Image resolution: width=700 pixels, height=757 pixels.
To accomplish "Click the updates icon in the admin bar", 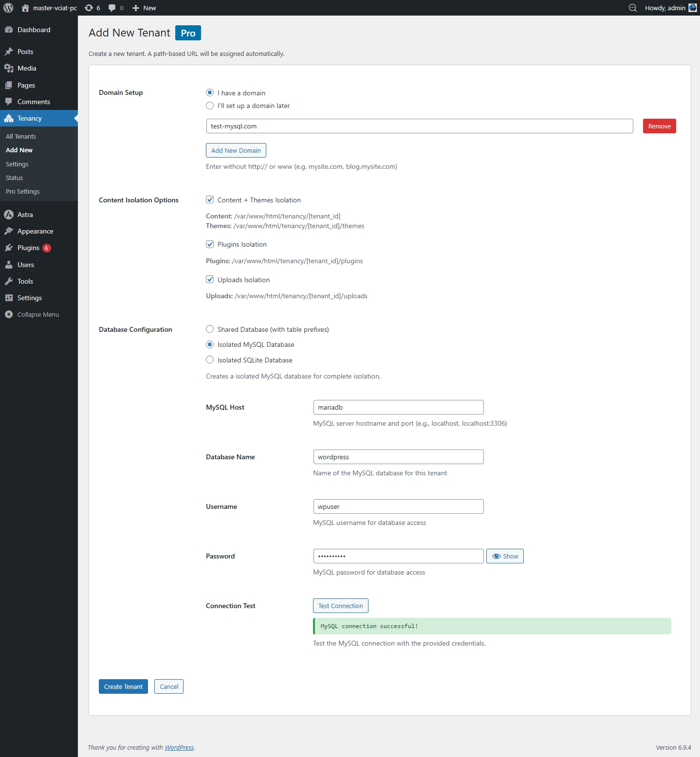I will pos(90,8).
